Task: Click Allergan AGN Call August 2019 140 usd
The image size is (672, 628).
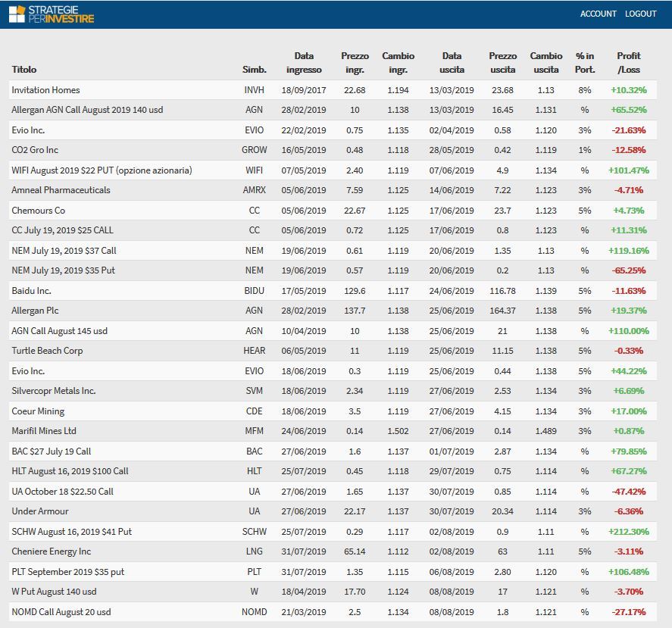Action: (87, 110)
